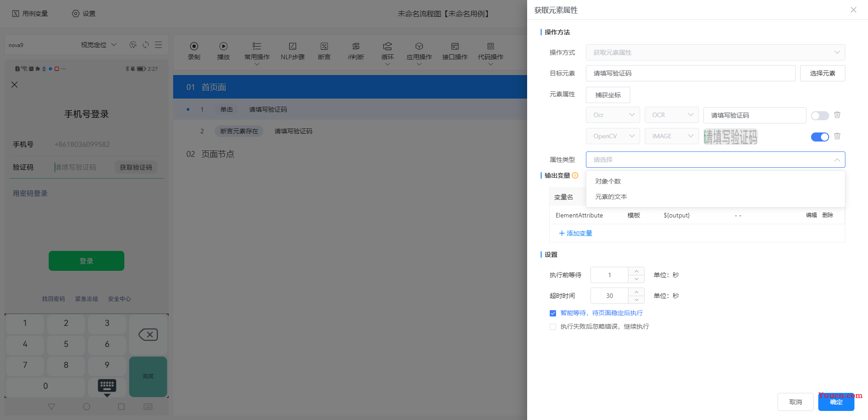The height and width of the screenshot is (420, 868).
Task: Open the 常用操作 toolbar menu
Action: [257, 53]
